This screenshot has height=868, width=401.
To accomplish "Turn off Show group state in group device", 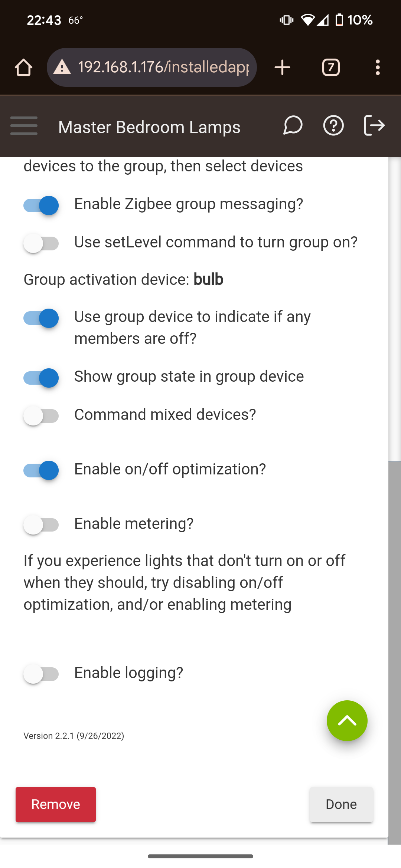I will pos(41,378).
